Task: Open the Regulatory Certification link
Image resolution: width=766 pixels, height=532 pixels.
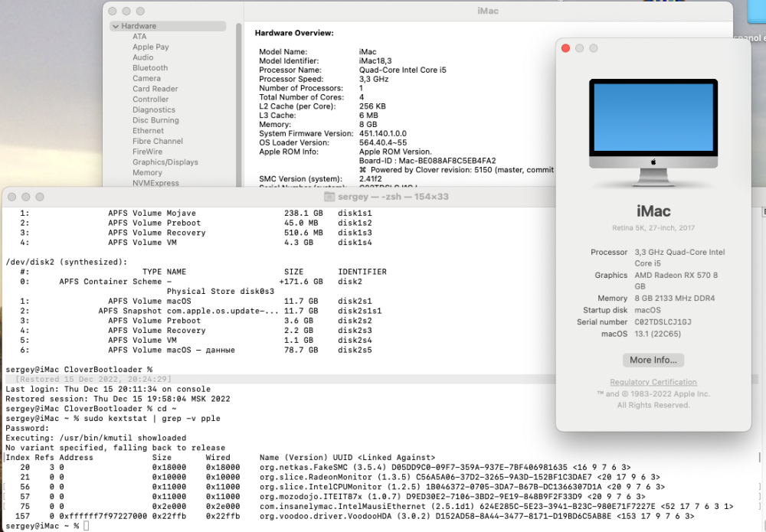Action: [653, 382]
